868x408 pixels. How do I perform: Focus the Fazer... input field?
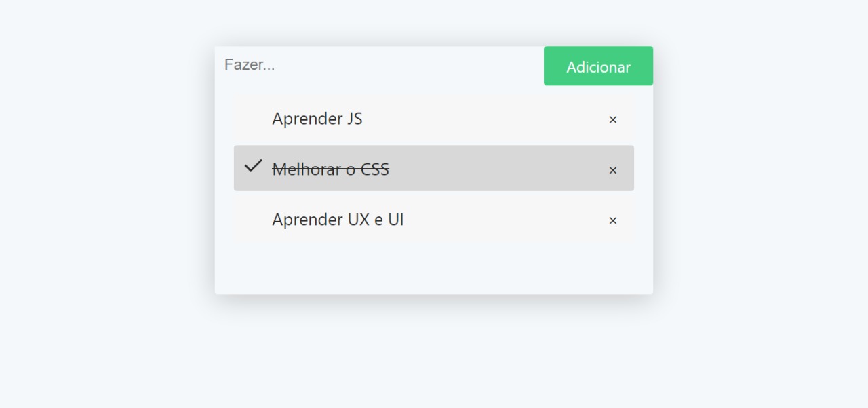380,65
